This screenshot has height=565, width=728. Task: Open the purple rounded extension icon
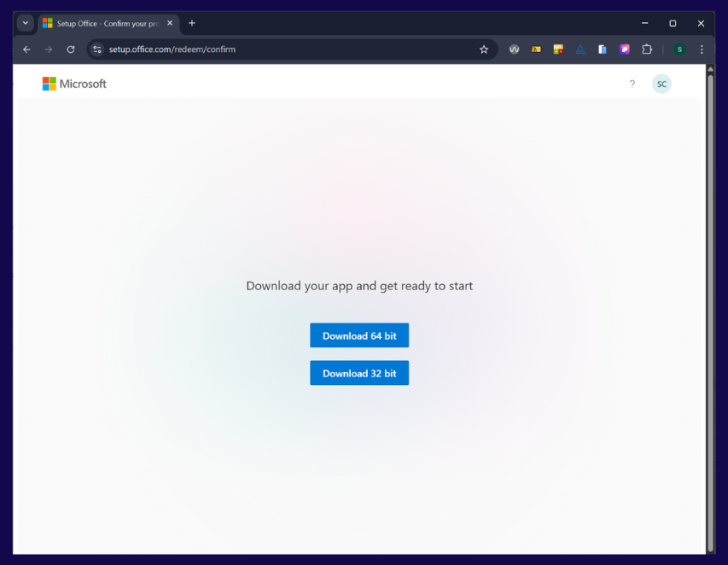625,50
